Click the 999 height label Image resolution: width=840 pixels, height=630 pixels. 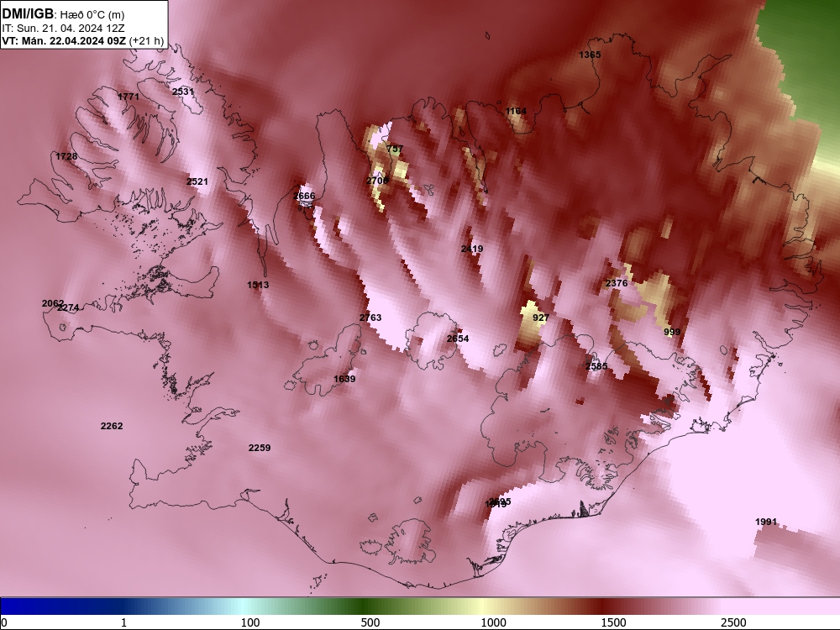click(672, 332)
